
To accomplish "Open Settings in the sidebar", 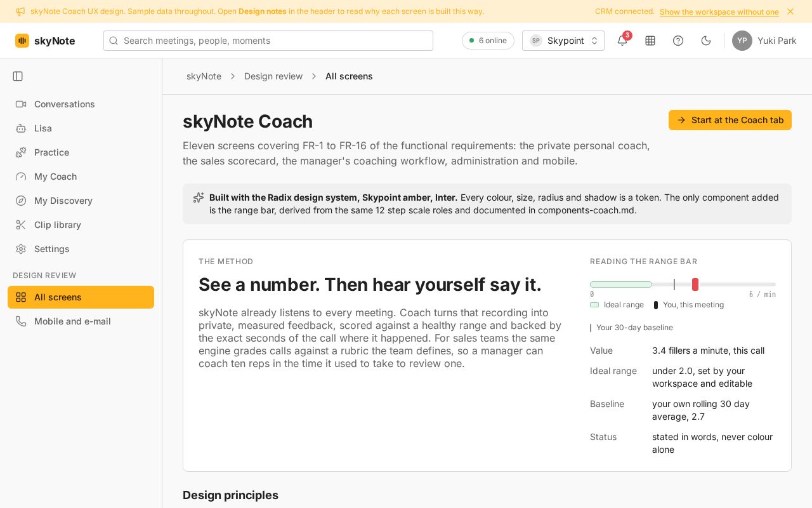I will pyautogui.click(x=81, y=249).
